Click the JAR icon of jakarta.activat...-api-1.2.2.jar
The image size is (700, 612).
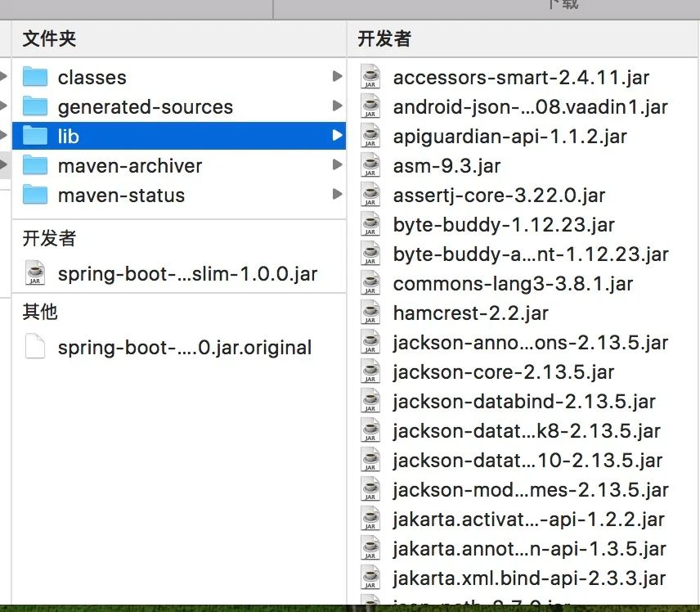(x=370, y=519)
